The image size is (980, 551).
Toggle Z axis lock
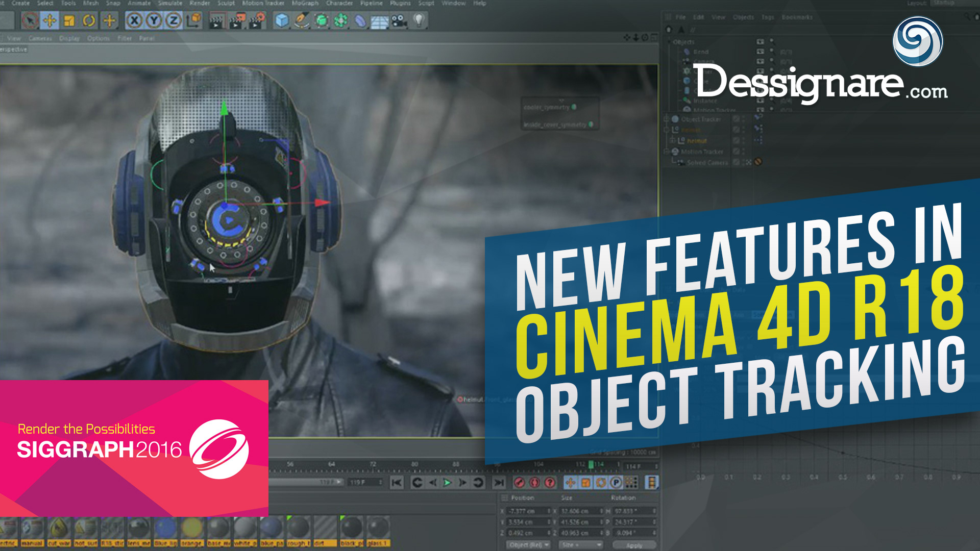tap(173, 20)
